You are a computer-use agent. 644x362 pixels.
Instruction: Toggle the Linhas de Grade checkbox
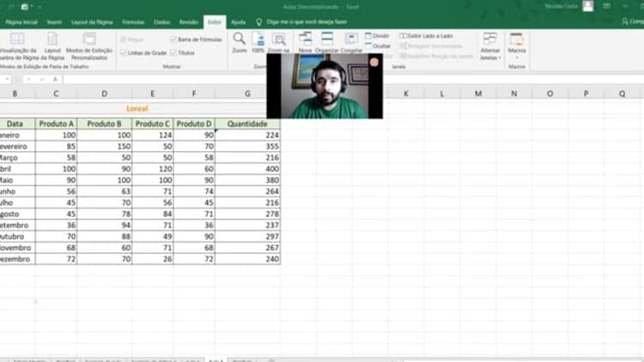pyautogui.click(x=123, y=52)
